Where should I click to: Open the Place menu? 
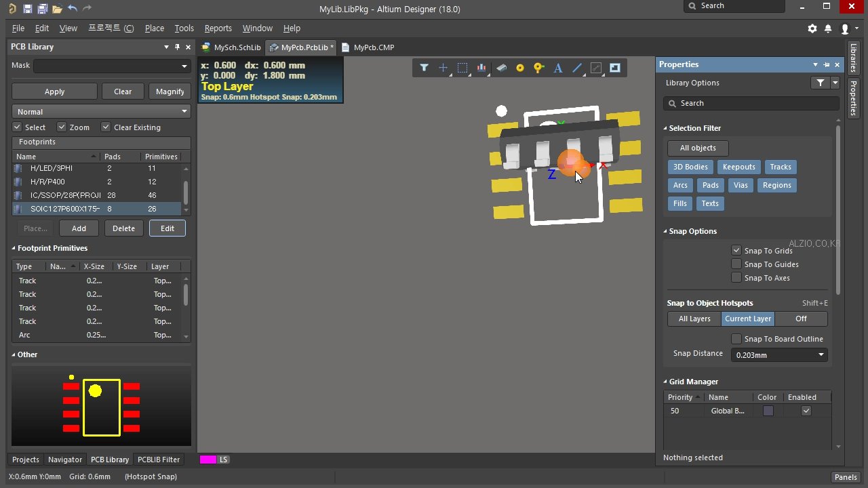coord(154,28)
